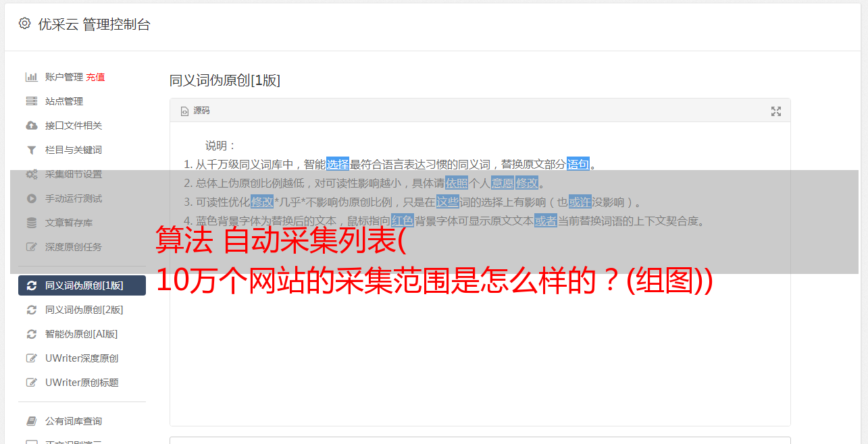The height and width of the screenshot is (444, 868).
Task: Click the 优采云 管理控制台 header title
Action: tap(94, 24)
